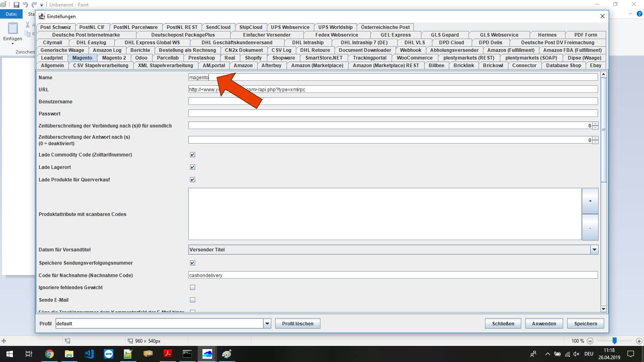The width and height of the screenshot is (644, 362).
Task: Click the Schließen button
Action: click(503, 324)
